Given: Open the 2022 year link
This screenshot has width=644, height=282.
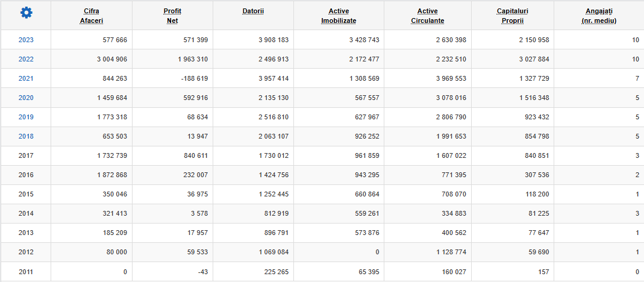Looking at the screenshot, I should 26,59.
